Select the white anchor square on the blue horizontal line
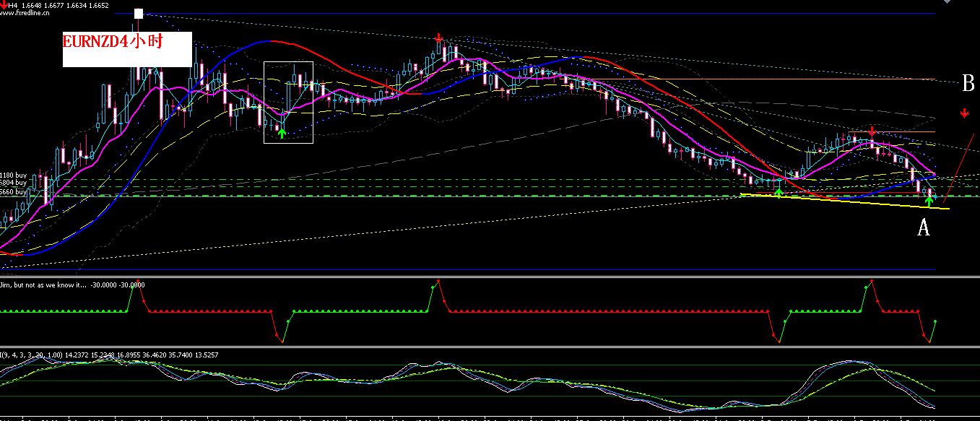The height and width of the screenshot is (421, 980). (139, 14)
